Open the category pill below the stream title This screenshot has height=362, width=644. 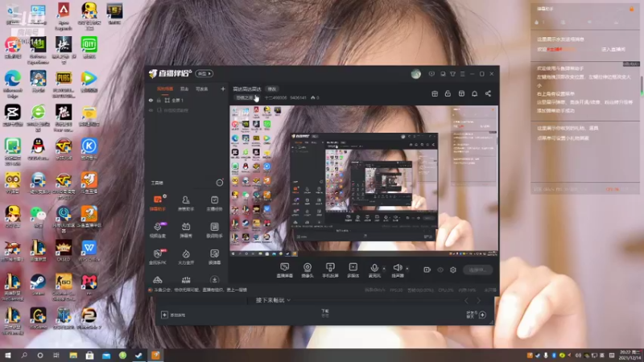tap(247, 97)
